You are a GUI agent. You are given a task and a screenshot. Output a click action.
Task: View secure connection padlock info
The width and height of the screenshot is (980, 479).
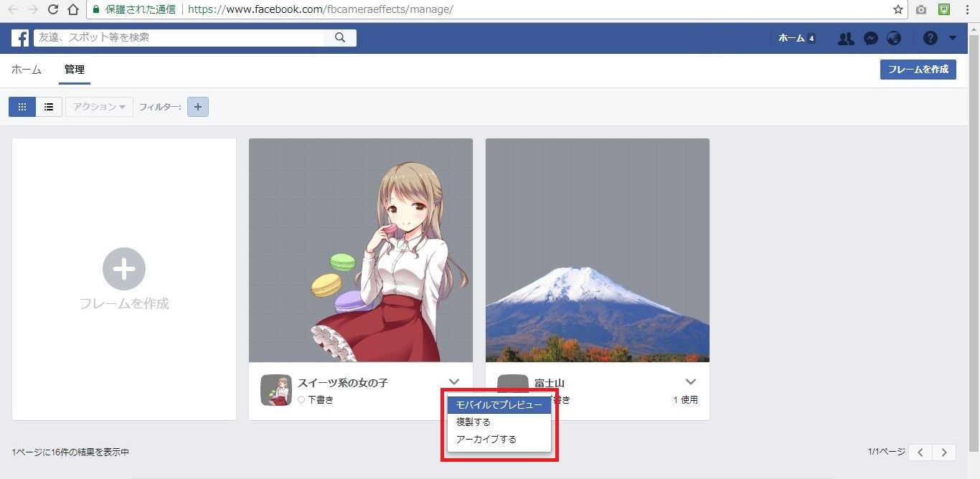[x=96, y=9]
